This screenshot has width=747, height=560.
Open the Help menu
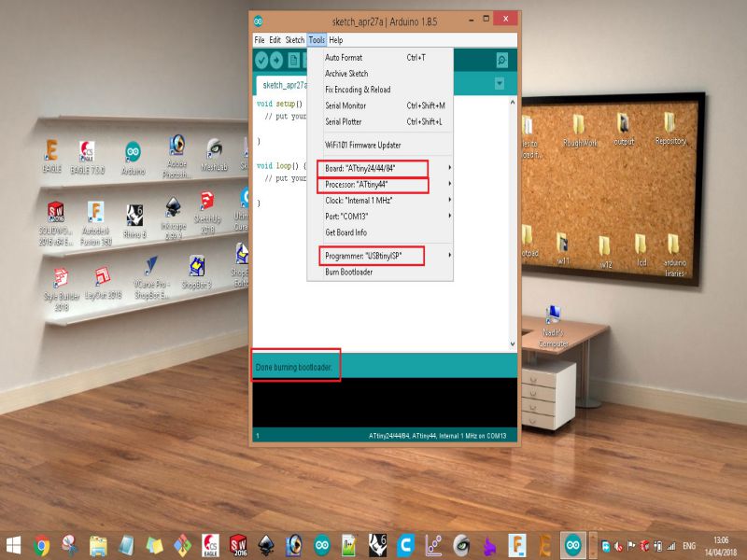[336, 40]
